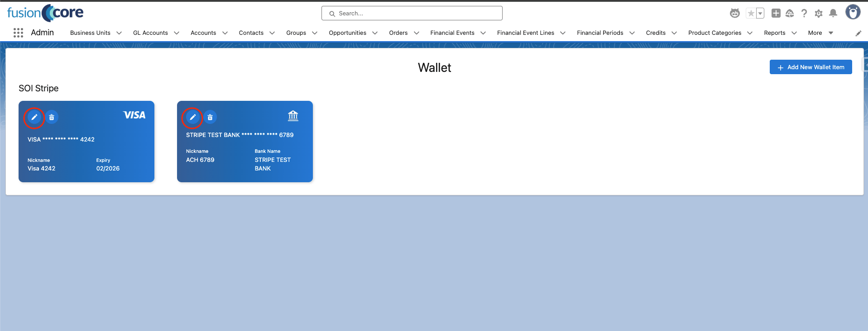Open the App Launcher dots grid

click(x=18, y=33)
